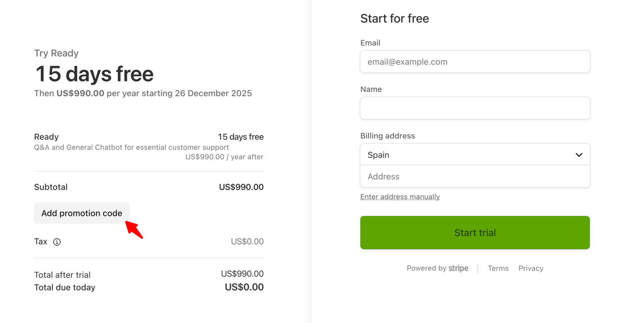Screen dimensions: 644x323
Task: Click the Name field label
Action: coord(371,89)
